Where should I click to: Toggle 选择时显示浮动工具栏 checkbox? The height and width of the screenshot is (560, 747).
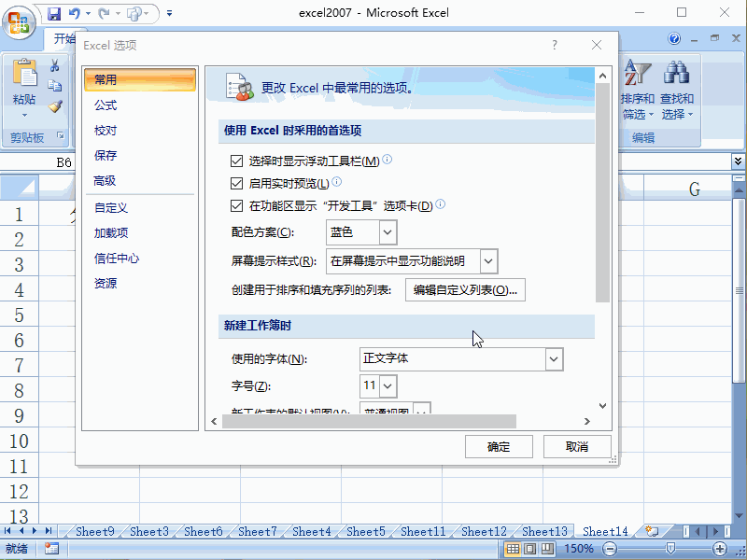pyautogui.click(x=236, y=161)
